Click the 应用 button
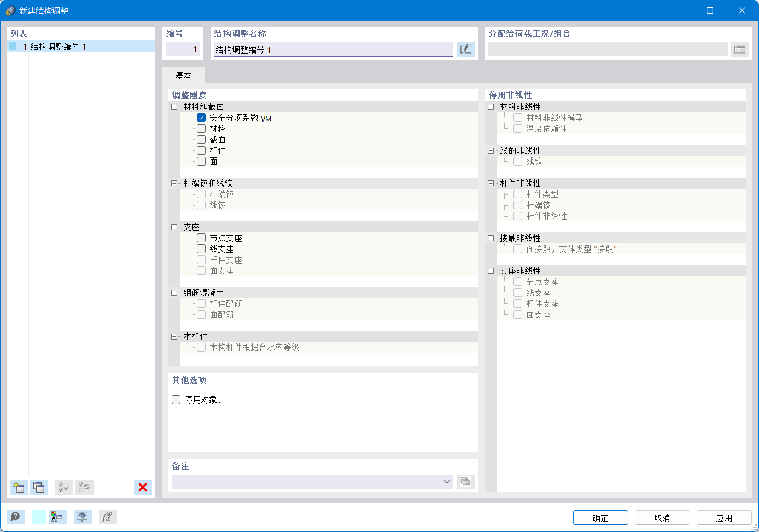Screen dimensions: 759x532 [x=725, y=517]
